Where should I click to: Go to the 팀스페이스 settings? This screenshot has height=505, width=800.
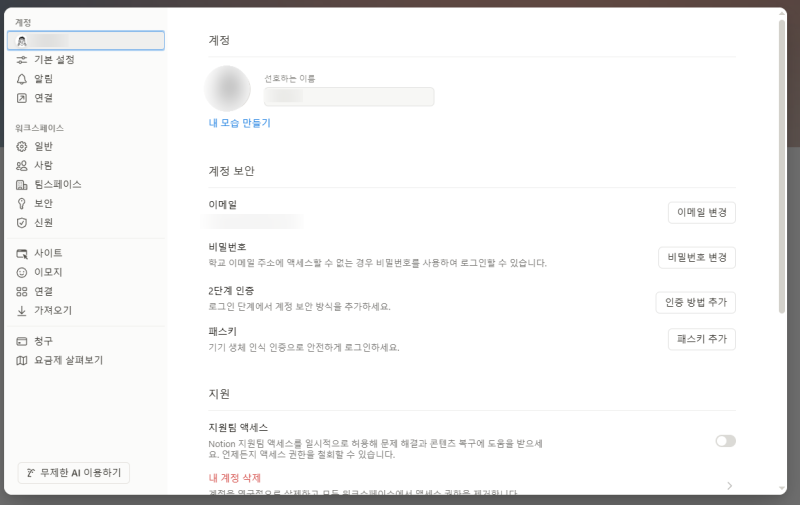click(86, 185)
